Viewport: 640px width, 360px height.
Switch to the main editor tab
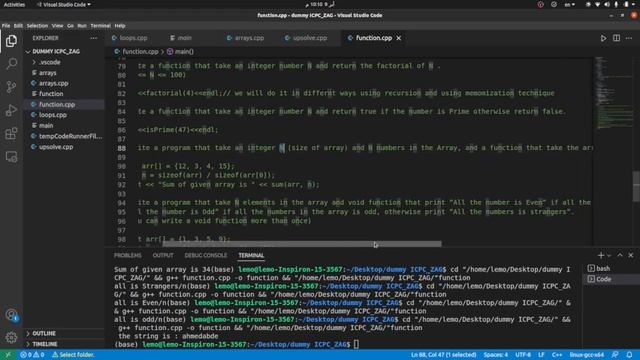click(x=184, y=38)
